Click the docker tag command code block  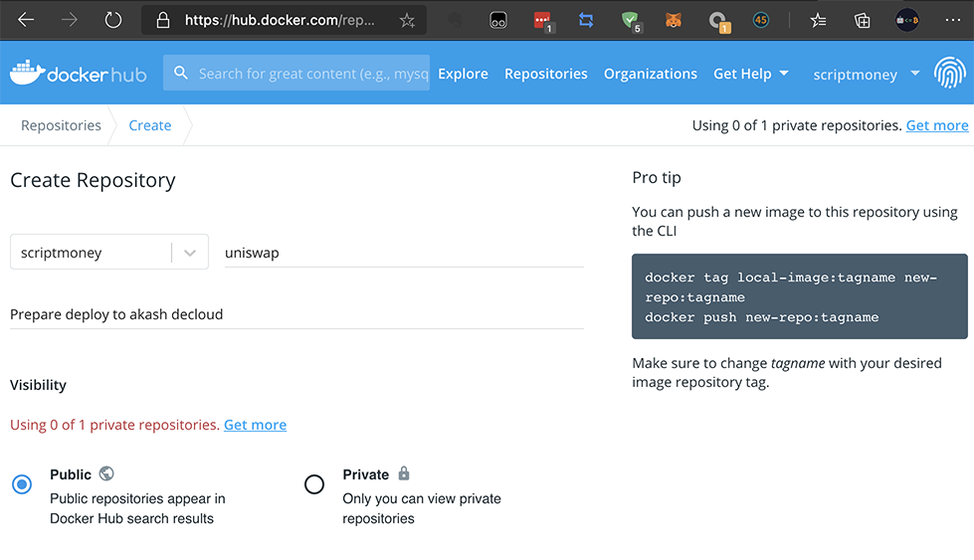(x=800, y=296)
